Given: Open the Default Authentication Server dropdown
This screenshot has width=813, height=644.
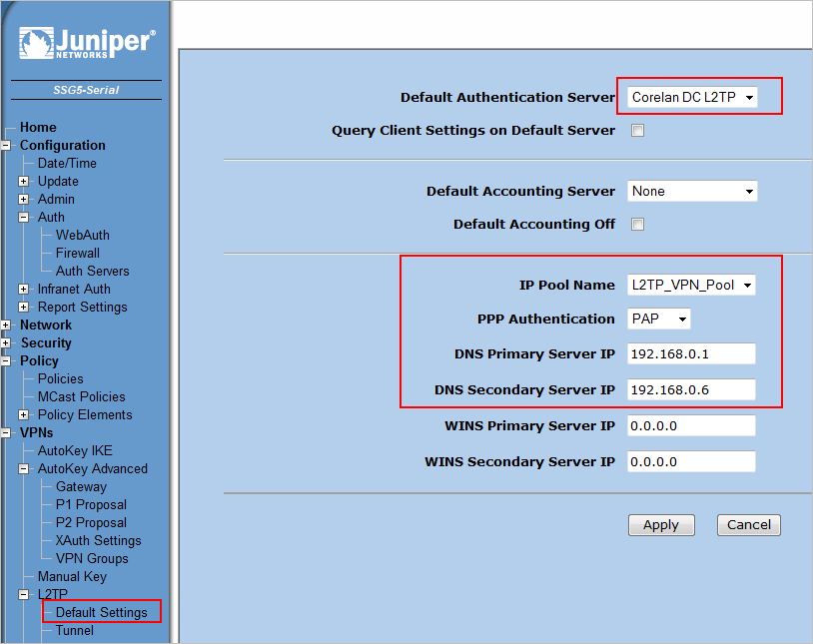Looking at the screenshot, I should [692, 97].
